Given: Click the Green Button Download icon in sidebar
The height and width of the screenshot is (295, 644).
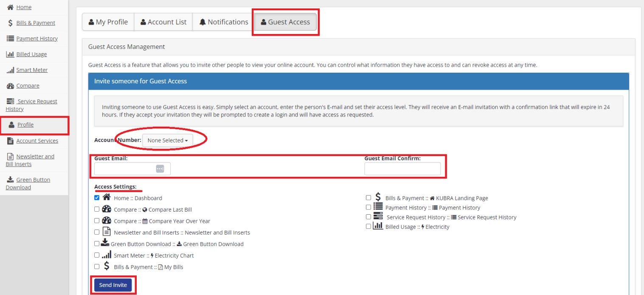Looking at the screenshot, I should pos(9,180).
